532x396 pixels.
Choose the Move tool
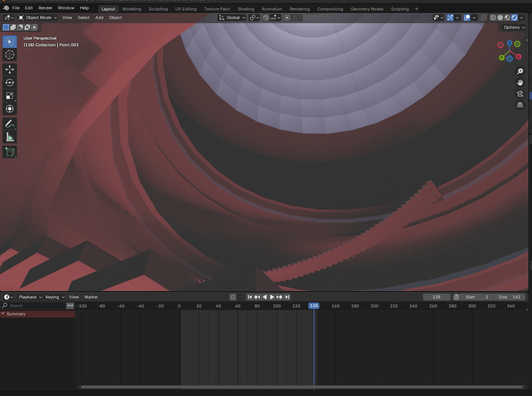pyautogui.click(x=10, y=69)
